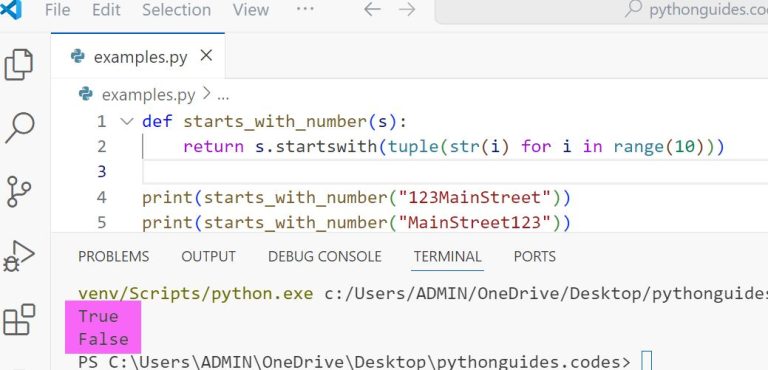
Task: Go forward with the right arrow
Action: tap(407, 9)
